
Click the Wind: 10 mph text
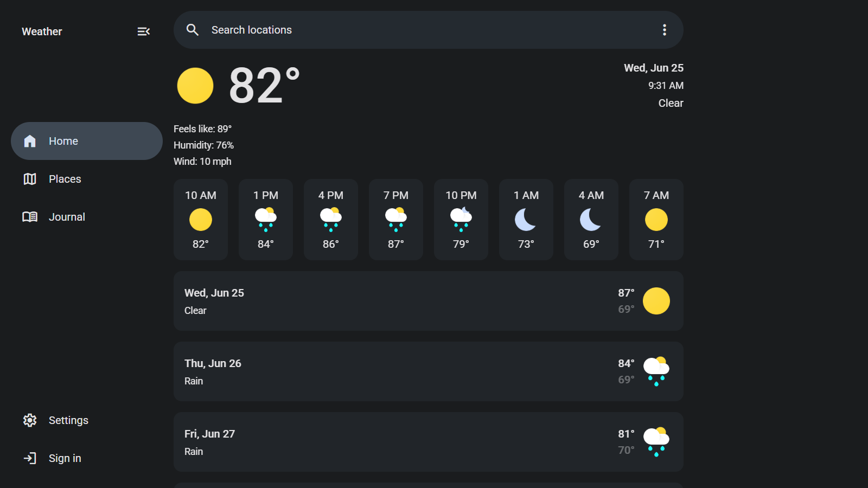pyautogui.click(x=202, y=162)
